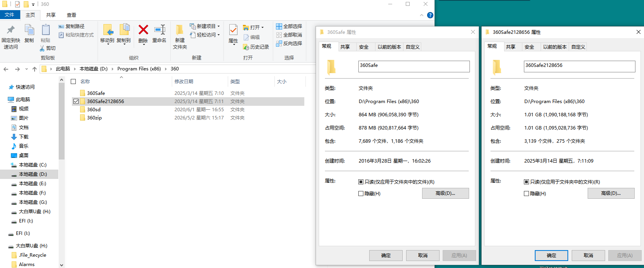This screenshot has width=644, height=268.
Task: Open Security (安全) tab in 360Safe properties
Action: (364, 47)
